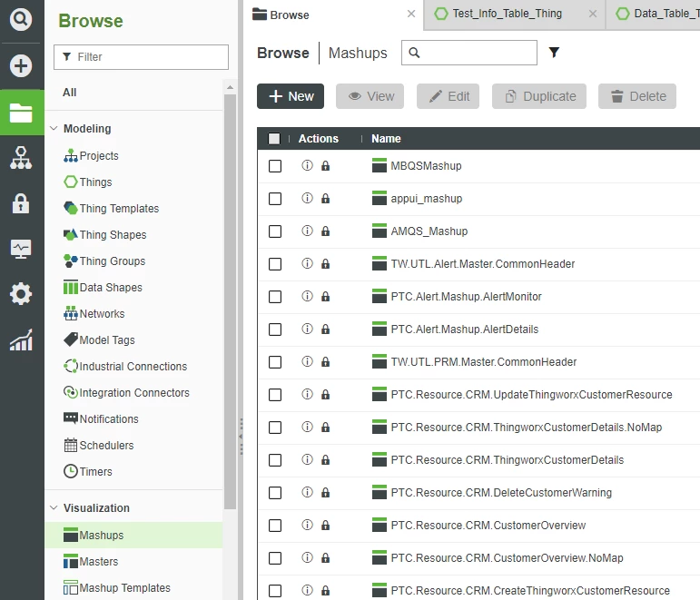This screenshot has height=600, width=700.
Task: Show info for PTC.Resource.CRM.ThingworxCustomerDetails.NoMap
Action: [307, 428]
